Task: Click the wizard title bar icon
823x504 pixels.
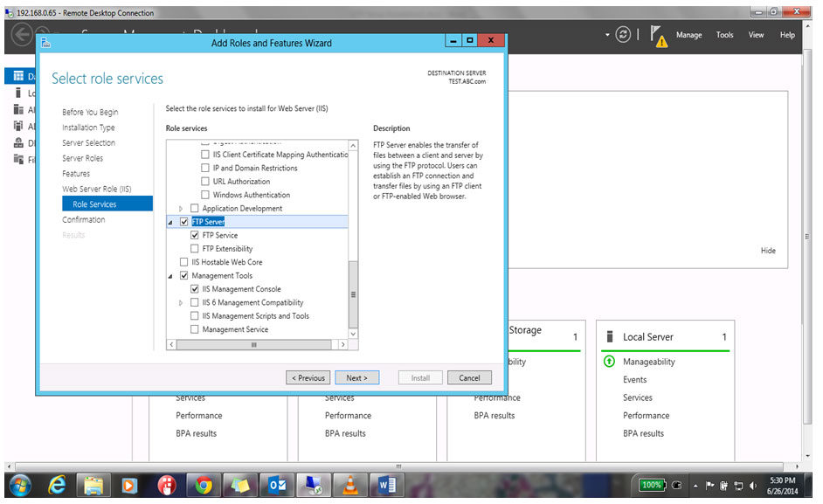Action: click(45, 43)
